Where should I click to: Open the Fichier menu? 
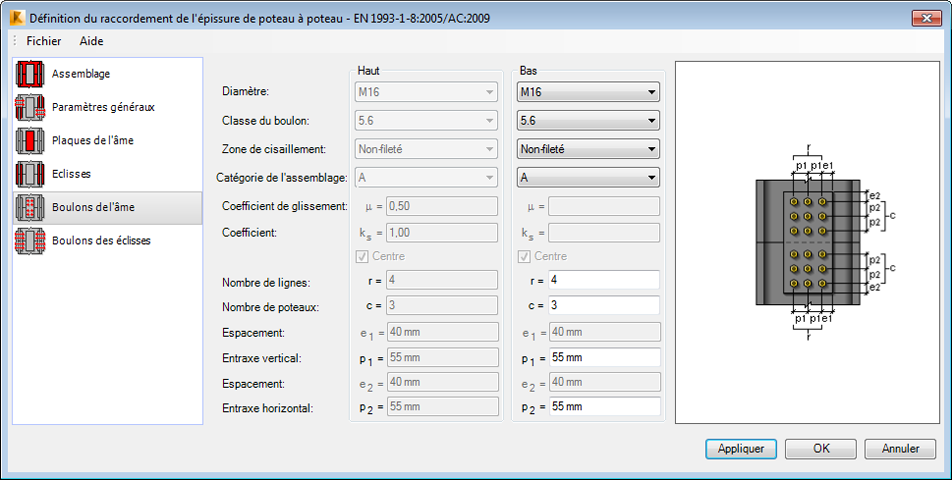point(44,41)
